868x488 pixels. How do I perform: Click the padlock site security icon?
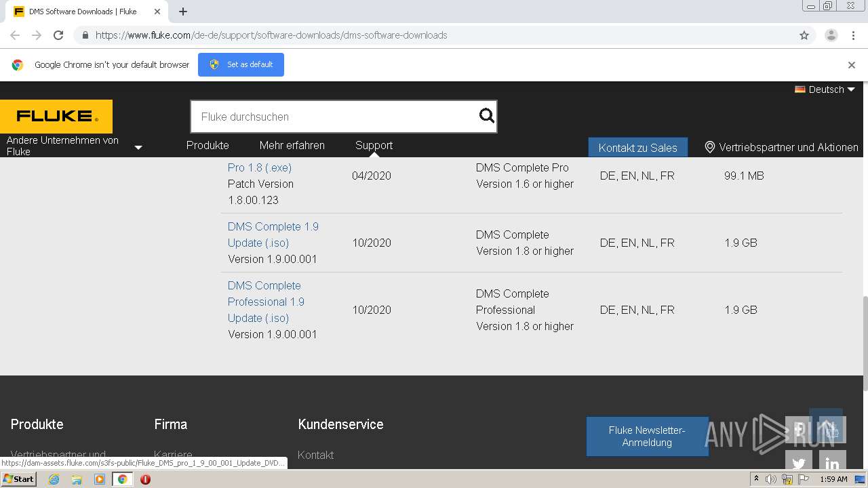[85, 35]
